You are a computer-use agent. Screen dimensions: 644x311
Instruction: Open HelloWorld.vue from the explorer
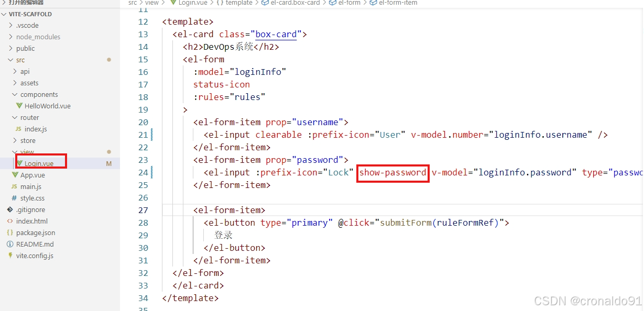click(48, 106)
